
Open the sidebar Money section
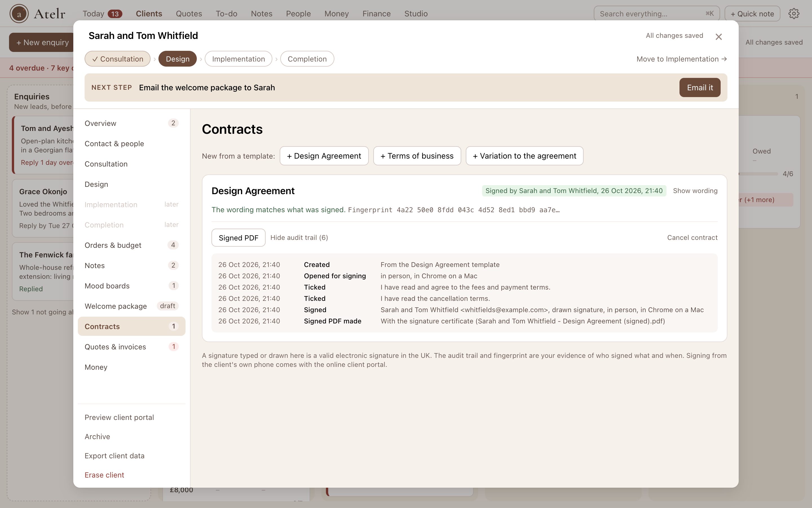pos(132,367)
